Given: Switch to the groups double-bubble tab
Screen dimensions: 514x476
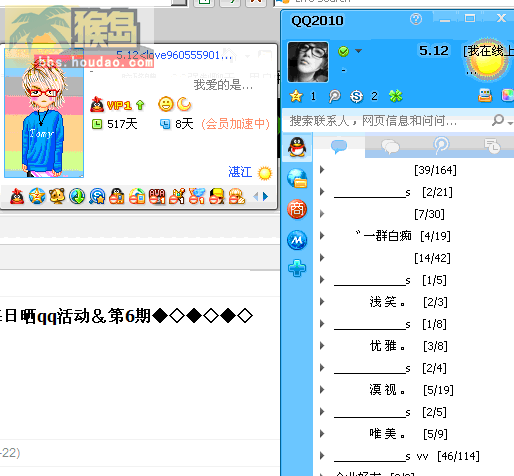Looking at the screenshot, I should pos(390,146).
